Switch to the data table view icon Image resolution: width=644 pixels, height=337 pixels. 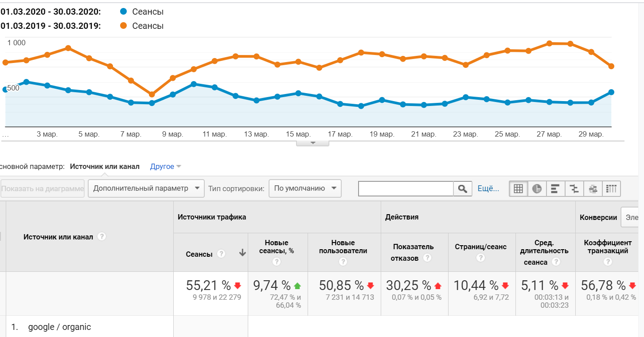518,188
